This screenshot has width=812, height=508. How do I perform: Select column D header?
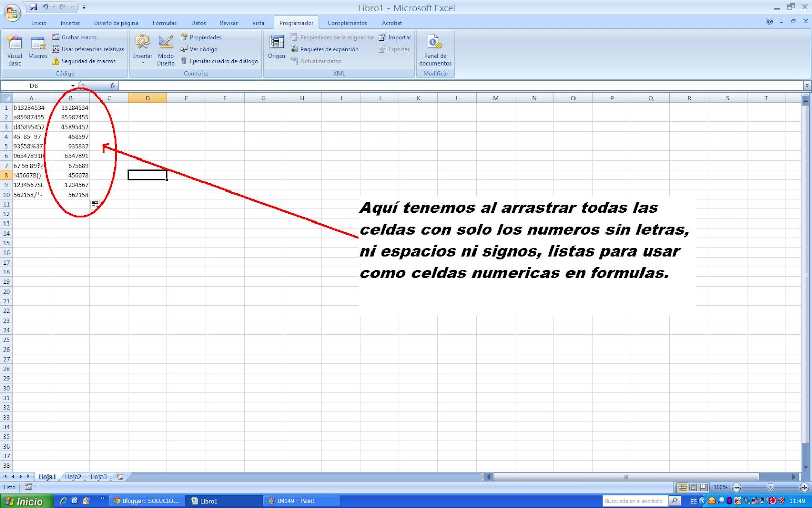click(x=147, y=98)
